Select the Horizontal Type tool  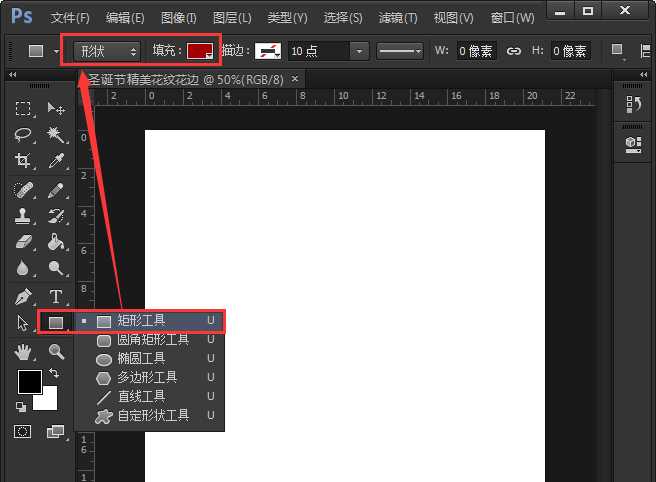(x=56, y=297)
